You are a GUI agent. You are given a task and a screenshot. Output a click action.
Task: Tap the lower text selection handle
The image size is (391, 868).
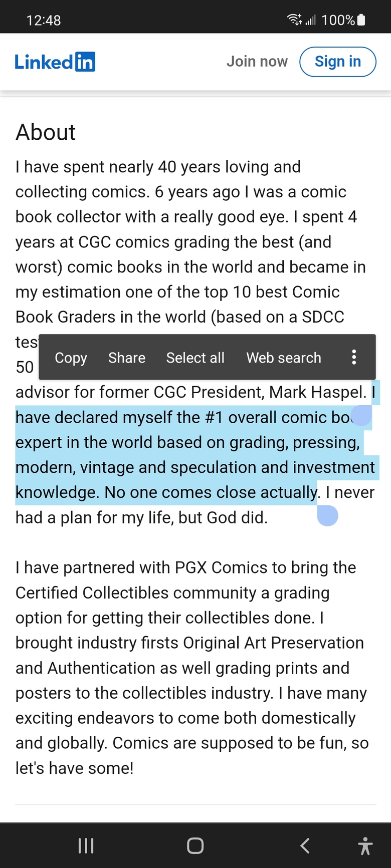(328, 516)
